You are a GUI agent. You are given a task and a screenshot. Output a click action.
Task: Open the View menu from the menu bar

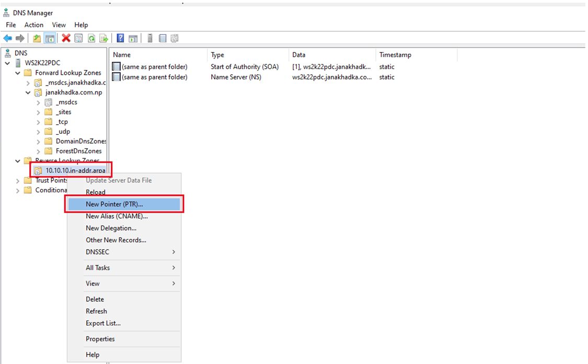point(59,25)
